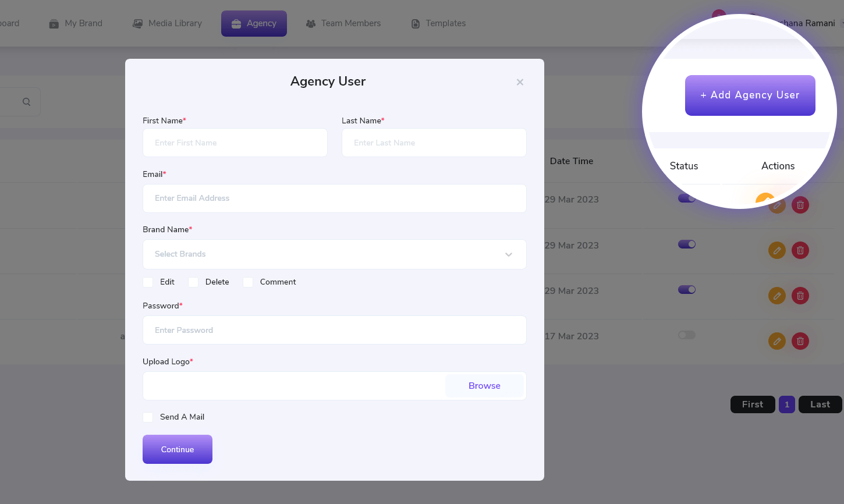Click edit pencil icon for 17 Mar row
The image size is (844, 504).
pyautogui.click(x=777, y=341)
